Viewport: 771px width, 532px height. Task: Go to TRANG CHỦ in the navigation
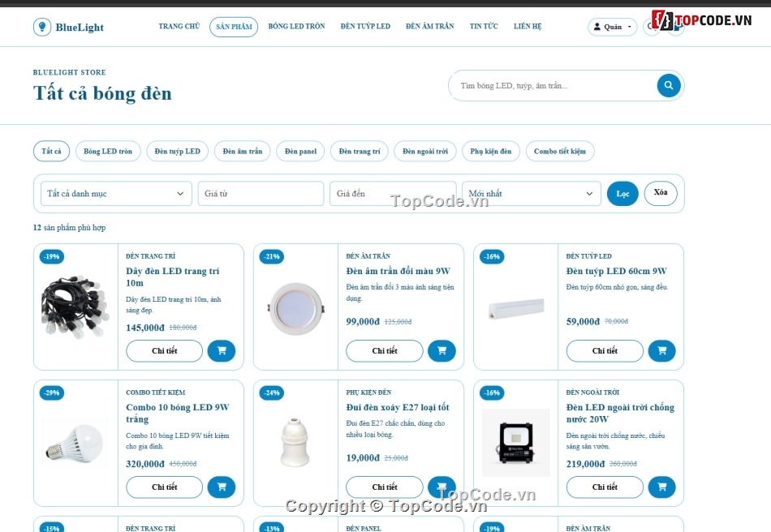179,27
